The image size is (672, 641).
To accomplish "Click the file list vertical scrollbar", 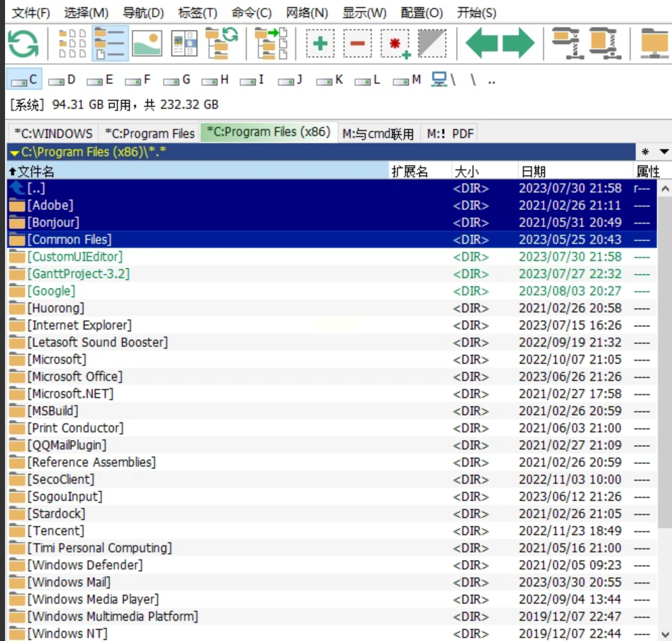I will click(x=664, y=353).
